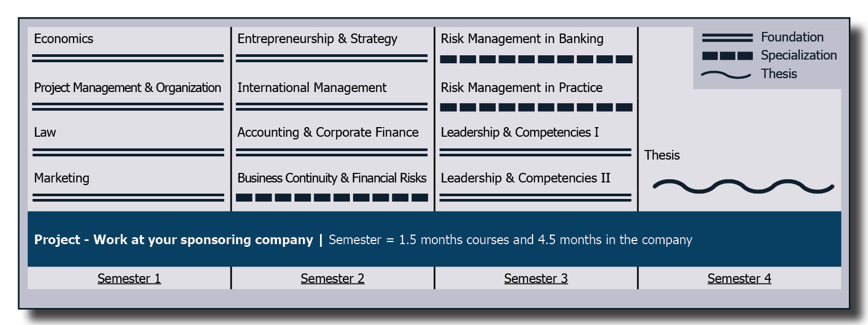Click the Law course label
The height and width of the screenshot is (325, 868).
coord(45,132)
